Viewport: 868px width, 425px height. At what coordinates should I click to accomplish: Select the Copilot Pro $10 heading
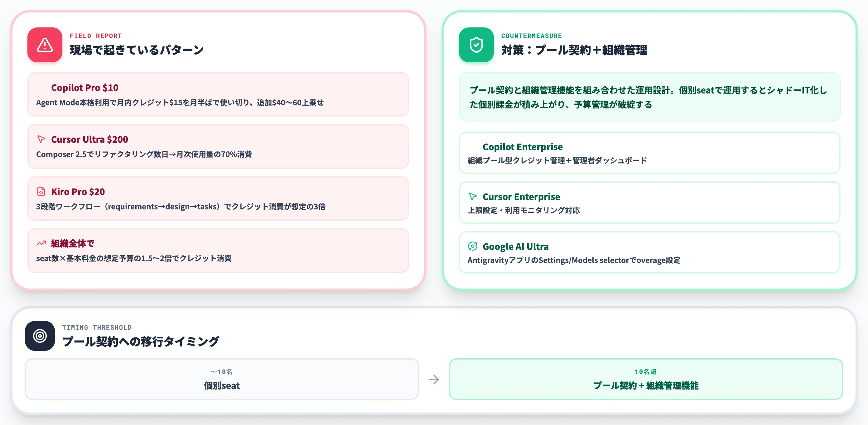[x=84, y=88]
